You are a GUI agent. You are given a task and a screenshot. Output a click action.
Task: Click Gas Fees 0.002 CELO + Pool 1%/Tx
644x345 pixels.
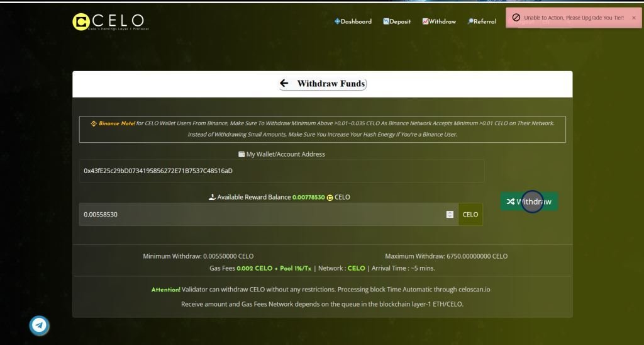(x=260, y=268)
